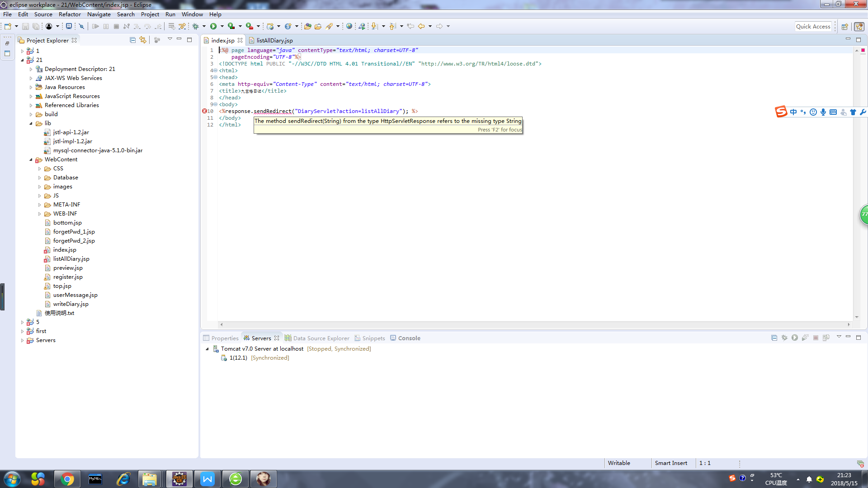Click the Previous Annotation arrow icon
The width and height of the screenshot is (868, 488).
point(392,26)
